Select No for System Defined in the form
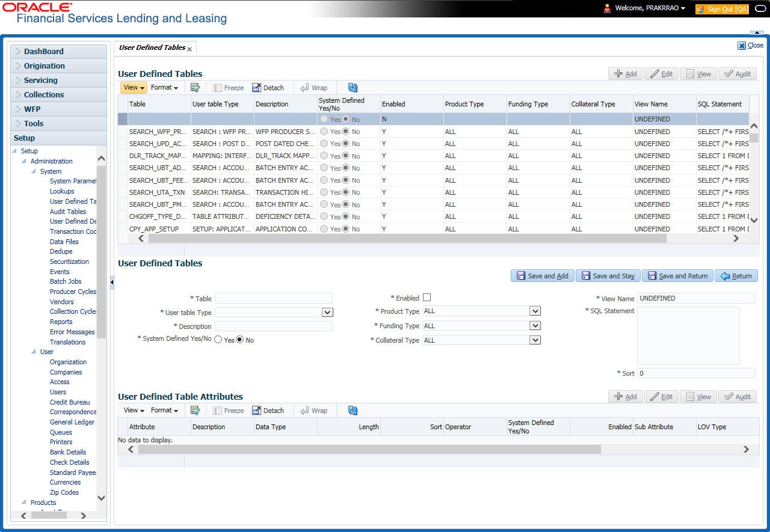The image size is (770, 532). coord(240,340)
